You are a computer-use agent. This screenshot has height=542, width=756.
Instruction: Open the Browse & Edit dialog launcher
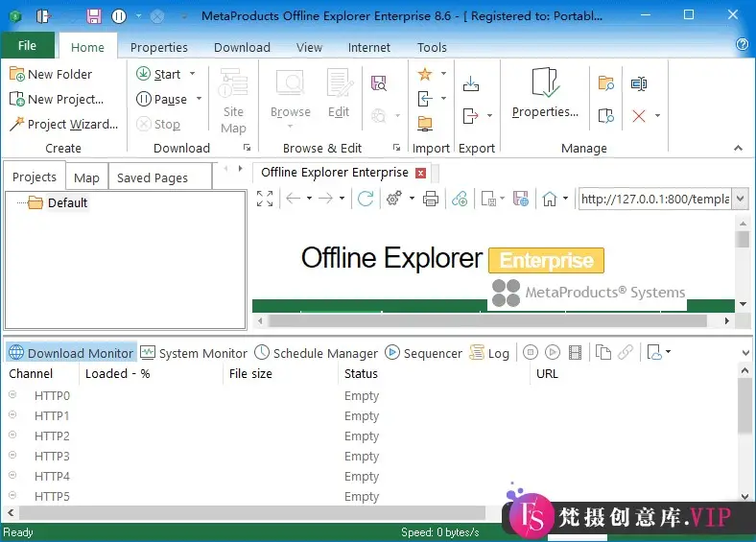(x=396, y=148)
